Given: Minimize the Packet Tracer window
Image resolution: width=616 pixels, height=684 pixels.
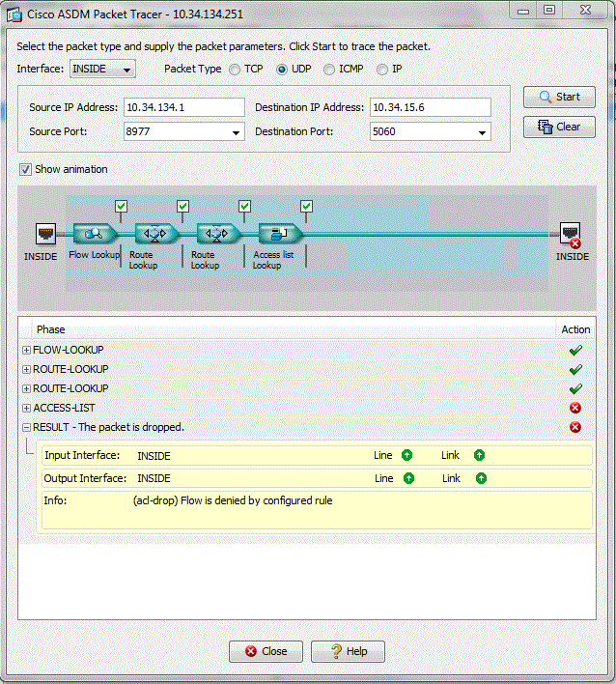Looking at the screenshot, I should point(523,11).
